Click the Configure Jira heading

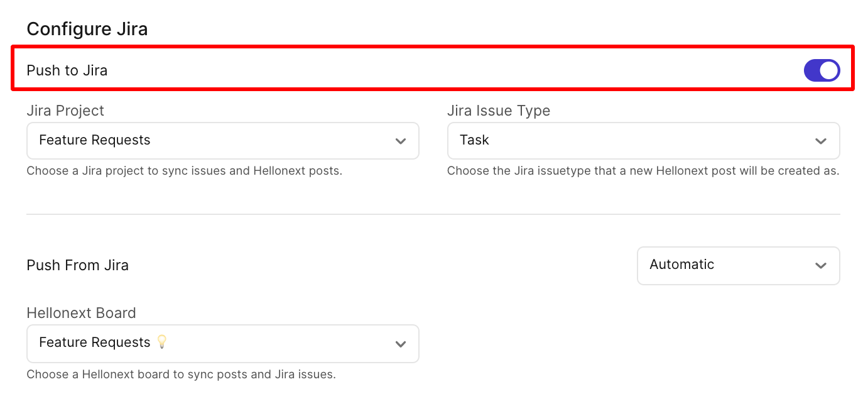[x=87, y=29]
